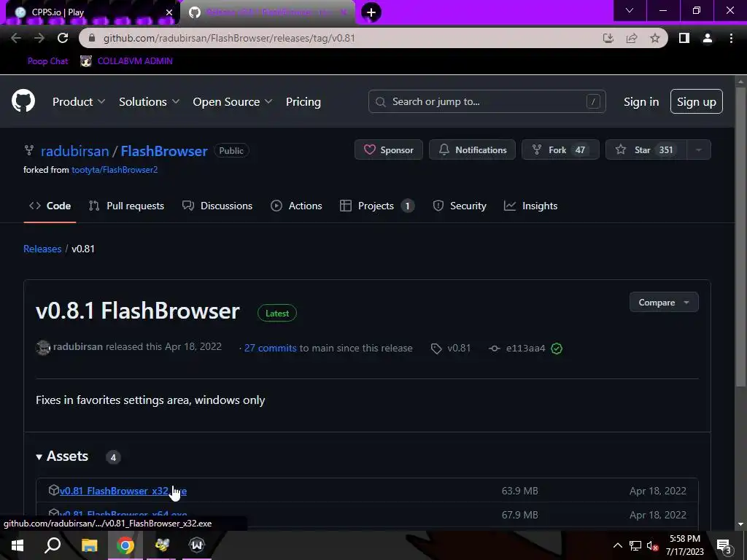
Task: Open the 27 commits link
Action: (270, 348)
